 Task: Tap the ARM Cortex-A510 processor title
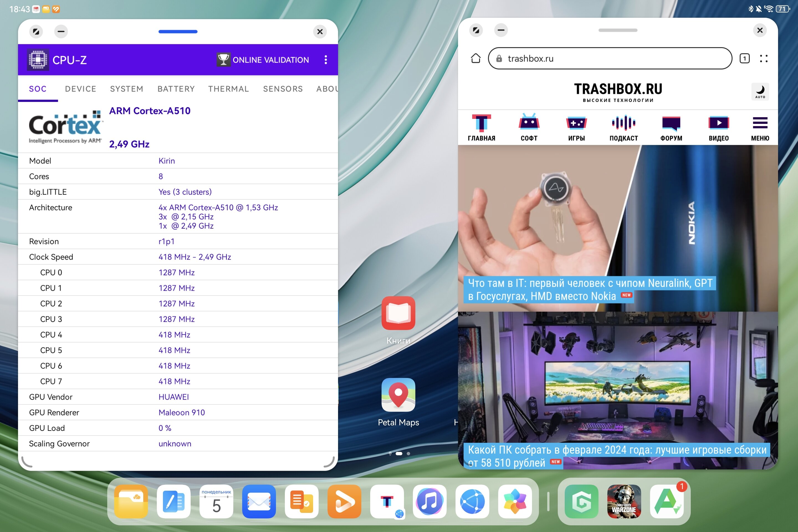[150, 111]
